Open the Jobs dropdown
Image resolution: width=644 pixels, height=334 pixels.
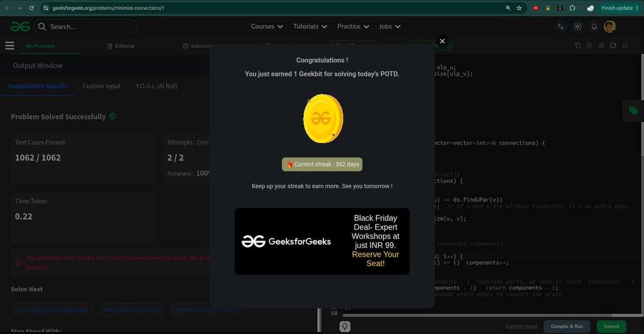pyautogui.click(x=389, y=26)
